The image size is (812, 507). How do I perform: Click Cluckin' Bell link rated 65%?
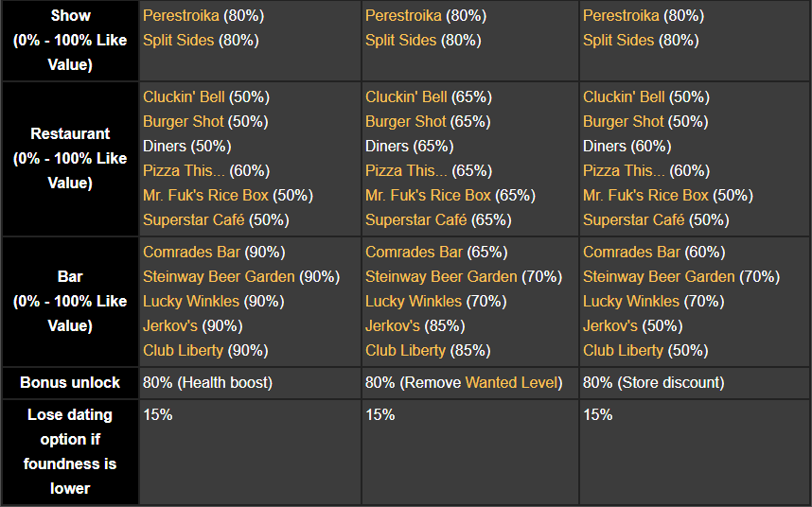tap(406, 97)
